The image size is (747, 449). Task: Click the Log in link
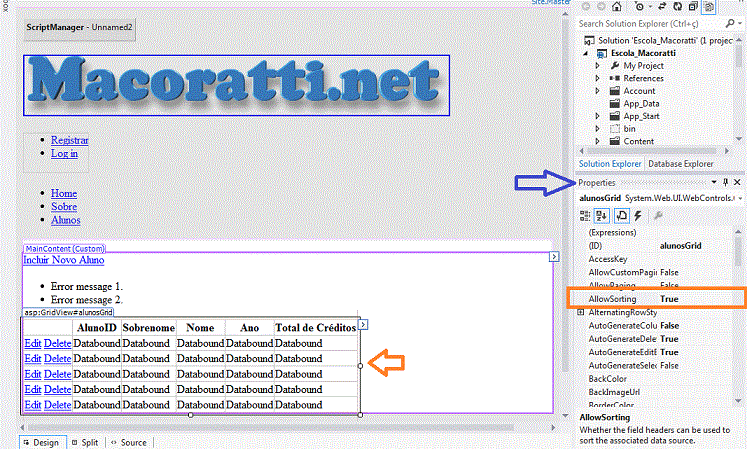(64, 153)
